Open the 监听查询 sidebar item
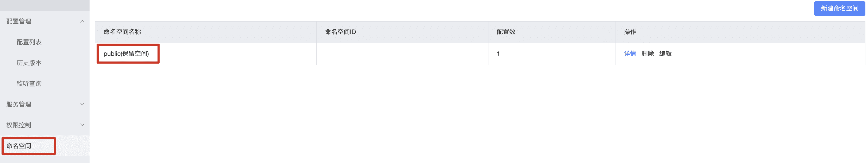This screenshot has height=163, width=868. [x=29, y=84]
